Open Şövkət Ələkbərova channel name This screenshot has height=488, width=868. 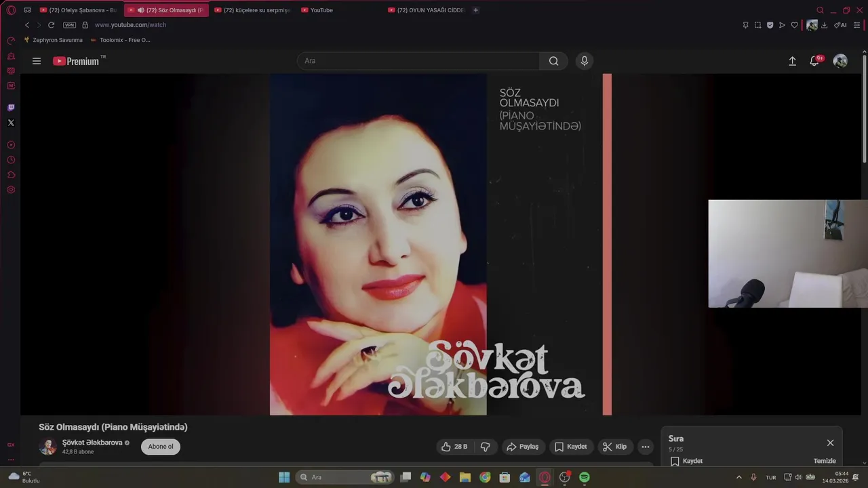(x=92, y=443)
